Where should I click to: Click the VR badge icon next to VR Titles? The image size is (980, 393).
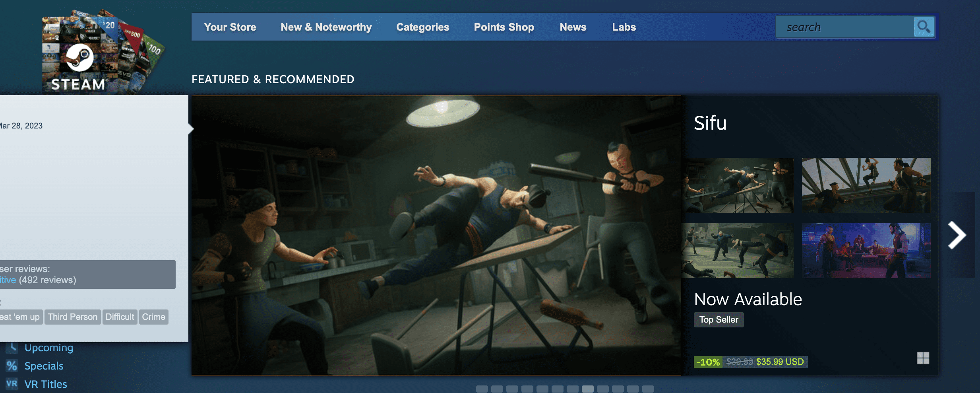(13, 383)
